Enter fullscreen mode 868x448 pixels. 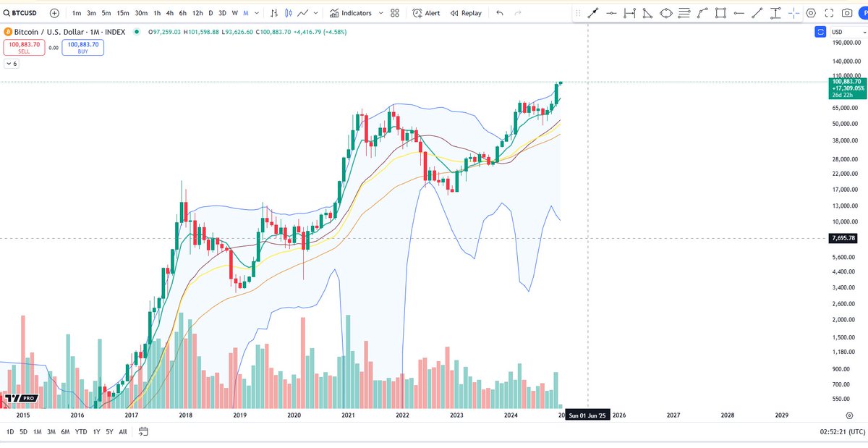tap(829, 13)
